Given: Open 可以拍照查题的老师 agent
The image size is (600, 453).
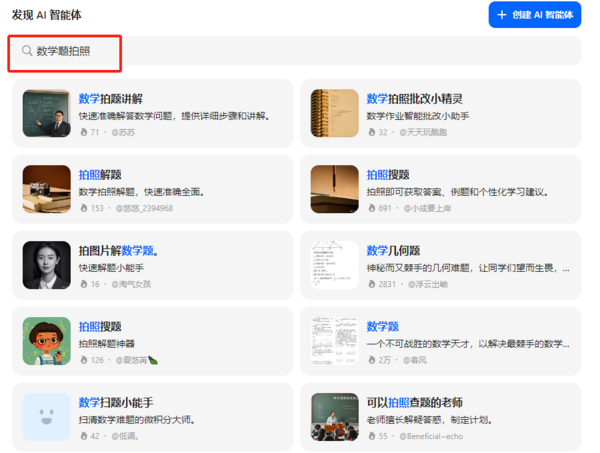Looking at the screenshot, I should click(440, 417).
